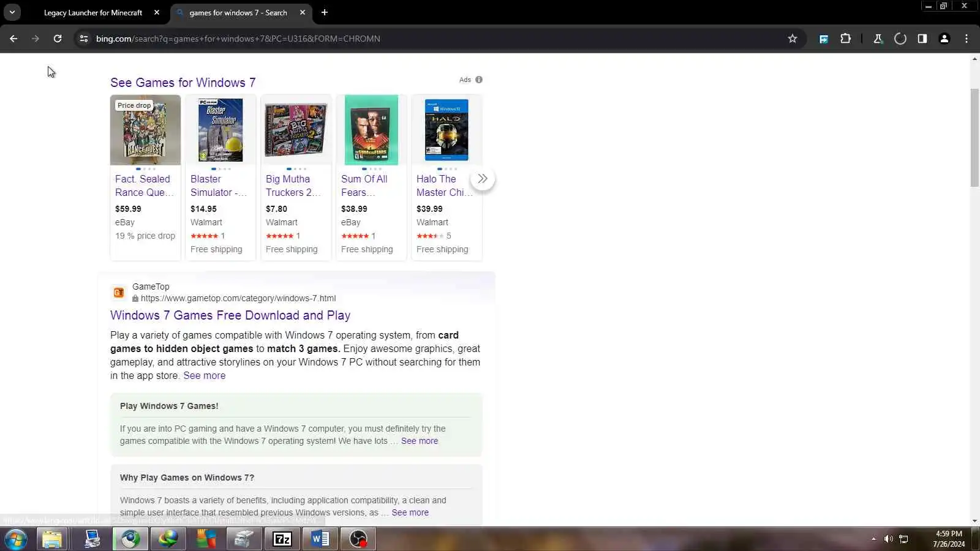This screenshot has width=980, height=551.
Task: Open the volume speaker icon in the tray
Action: [x=888, y=539]
